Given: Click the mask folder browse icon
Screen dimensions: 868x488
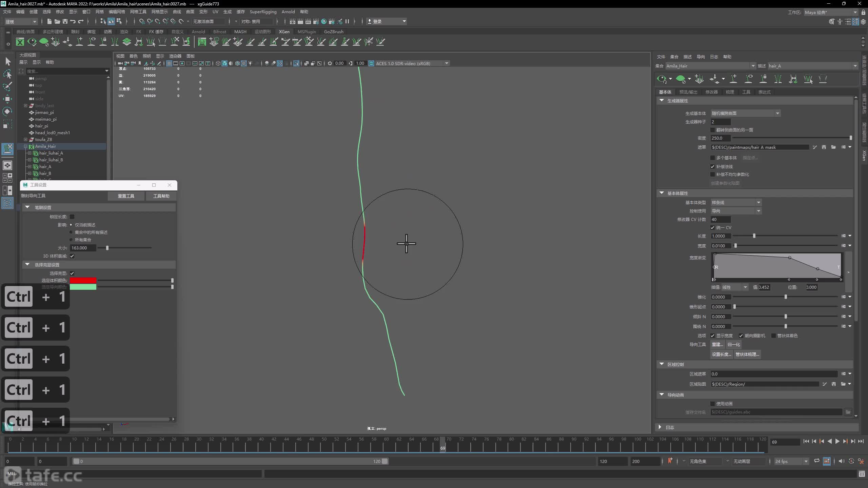Looking at the screenshot, I should [833, 147].
